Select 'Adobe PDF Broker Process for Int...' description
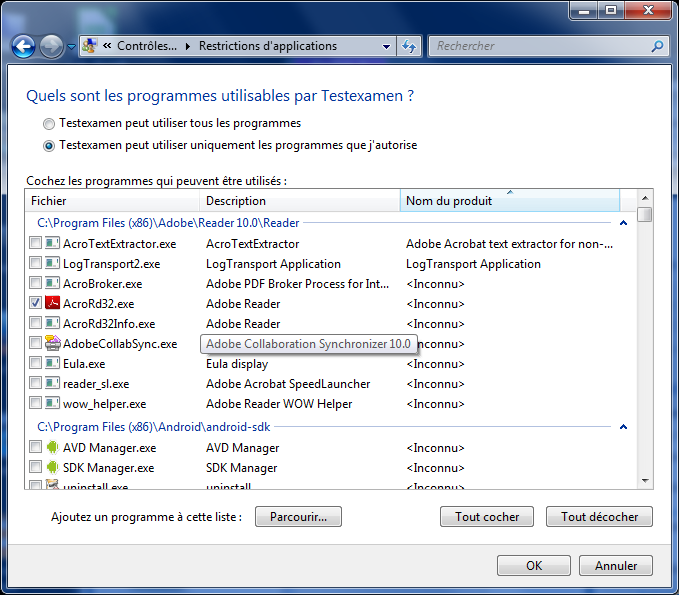Screen dimensions: 679x595 click(297, 284)
